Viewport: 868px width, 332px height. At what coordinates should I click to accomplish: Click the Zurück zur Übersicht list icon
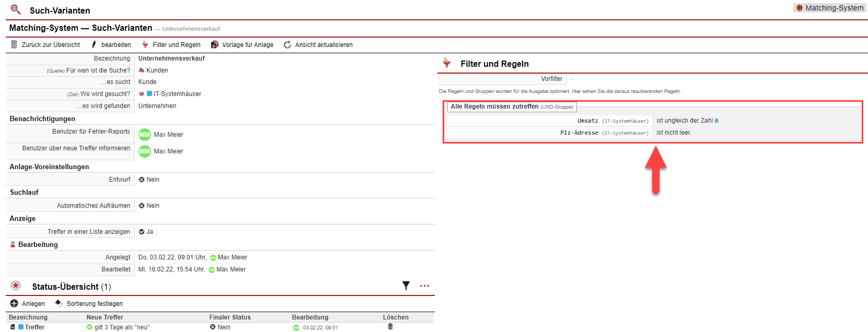coord(14,45)
